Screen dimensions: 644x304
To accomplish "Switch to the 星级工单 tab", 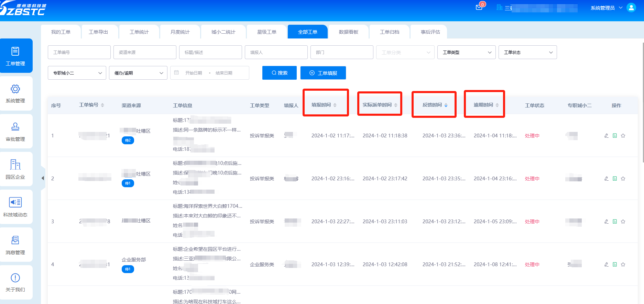I will coord(267,32).
